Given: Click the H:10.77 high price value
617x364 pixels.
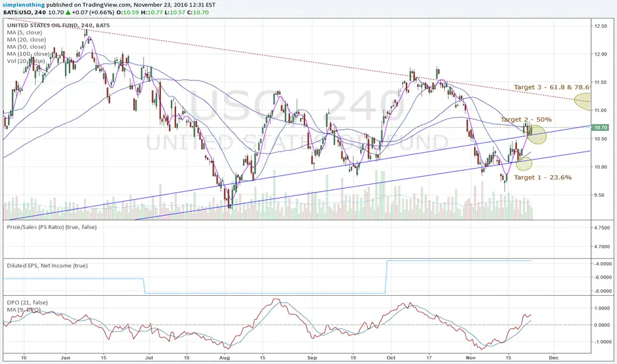Looking at the screenshot, I should (152, 13).
